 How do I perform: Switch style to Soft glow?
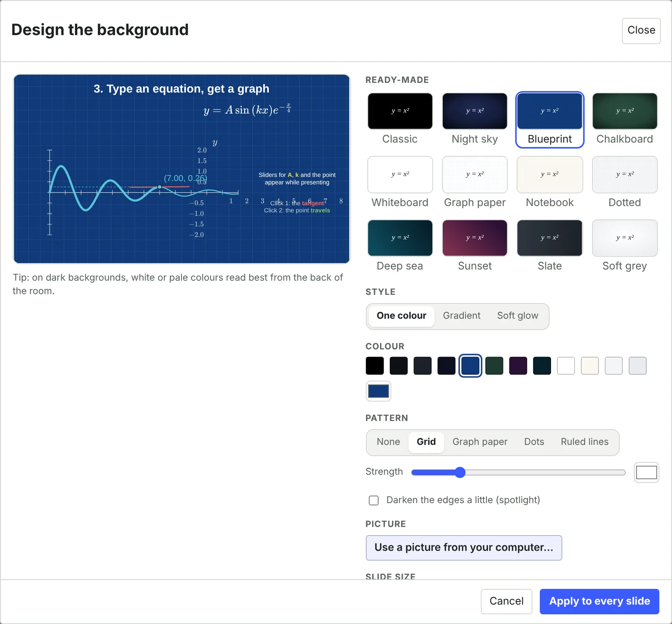click(517, 316)
